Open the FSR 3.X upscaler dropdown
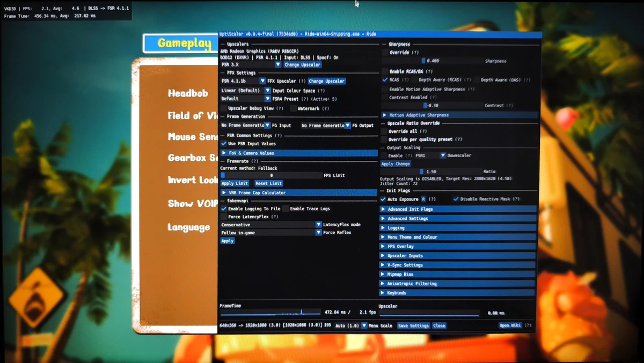The height and width of the screenshot is (363, 644). point(251,64)
